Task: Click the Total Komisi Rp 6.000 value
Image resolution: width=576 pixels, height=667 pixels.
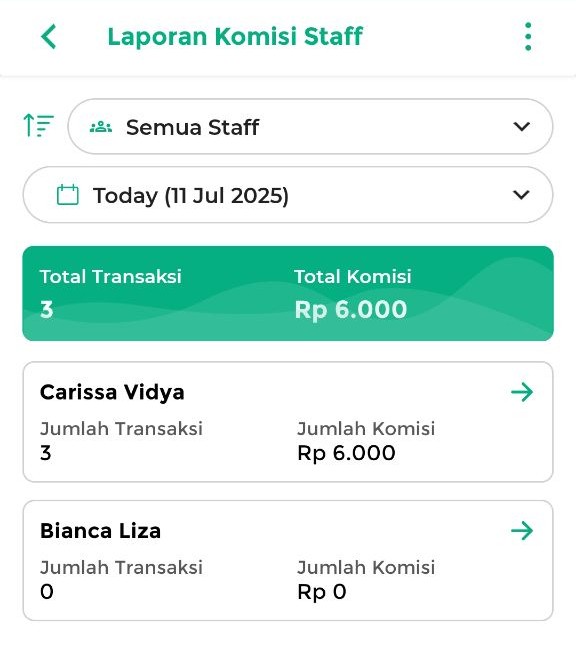Action: point(351,309)
